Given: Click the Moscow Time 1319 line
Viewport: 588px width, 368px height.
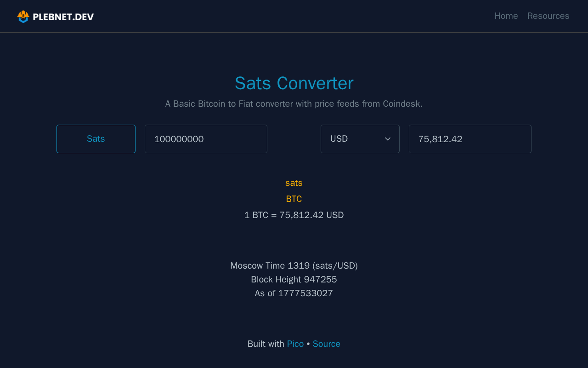Looking at the screenshot, I should pyautogui.click(x=294, y=266).
